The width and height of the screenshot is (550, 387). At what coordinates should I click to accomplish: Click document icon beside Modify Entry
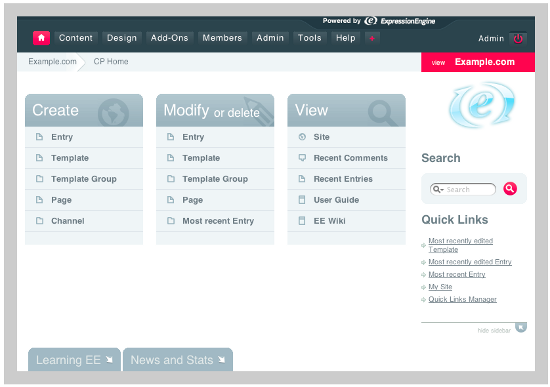point(171,137)
